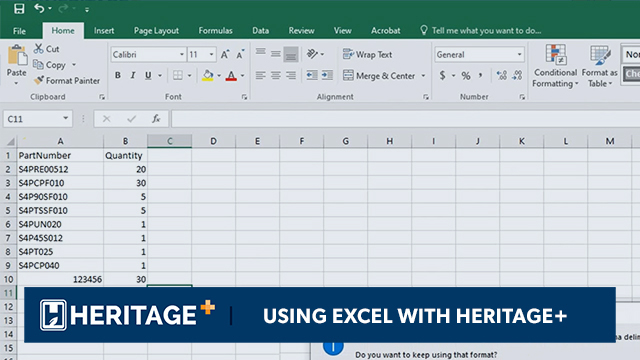
Task: Open the Alignment dialog launcher
Action: click(x=426, y=97)
